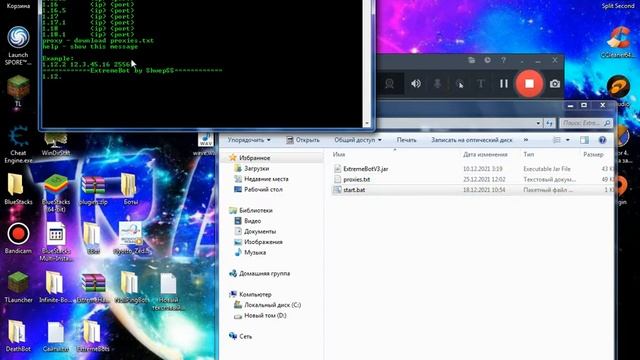Click Печать in Explorer toolbar
Screen dimensions: 640x360
pyautogui.click(x=407, y=140)
